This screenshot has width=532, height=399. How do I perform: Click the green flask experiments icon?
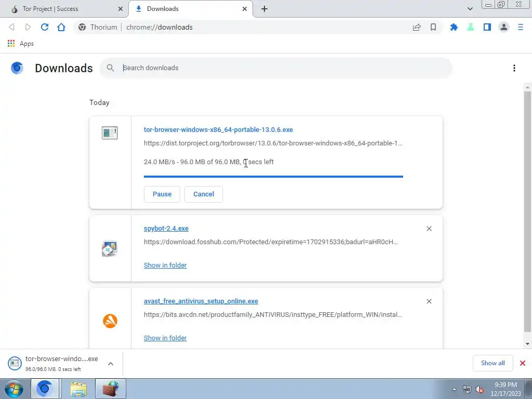[470, 27]
